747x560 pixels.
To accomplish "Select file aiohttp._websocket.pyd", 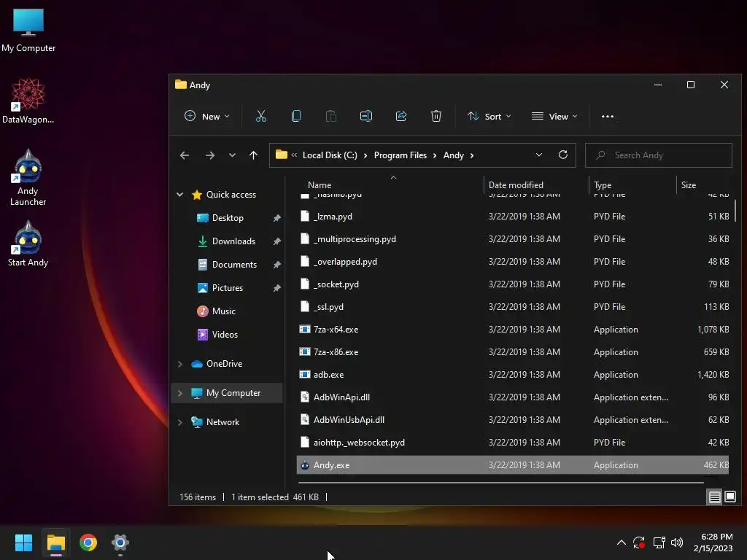I will [x=513, y=443].
